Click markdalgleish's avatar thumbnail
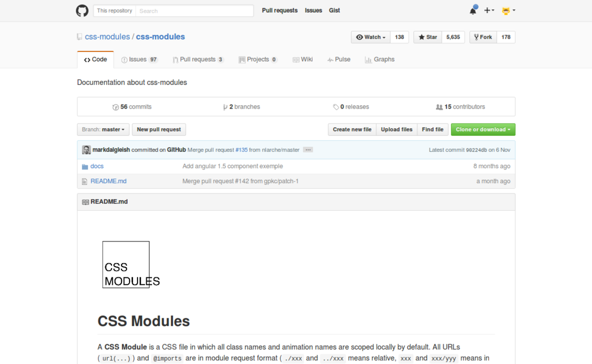The height and width of the screenshot is (364, 592). pos(87,150)
